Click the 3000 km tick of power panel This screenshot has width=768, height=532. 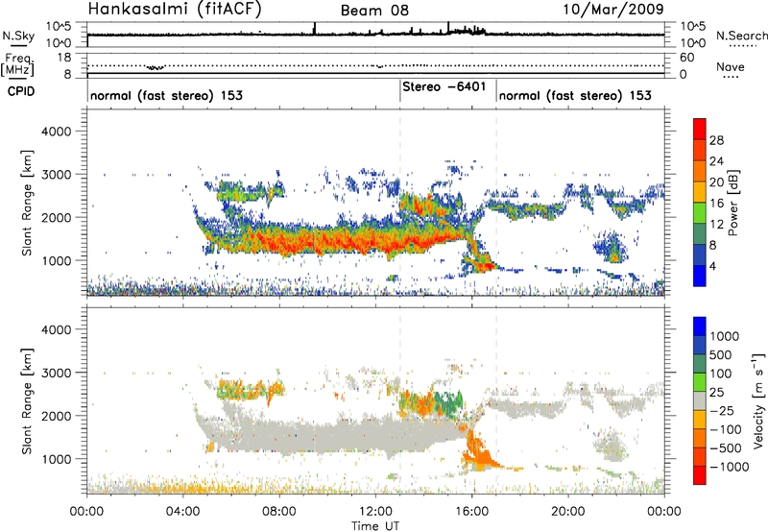(57, 175)
